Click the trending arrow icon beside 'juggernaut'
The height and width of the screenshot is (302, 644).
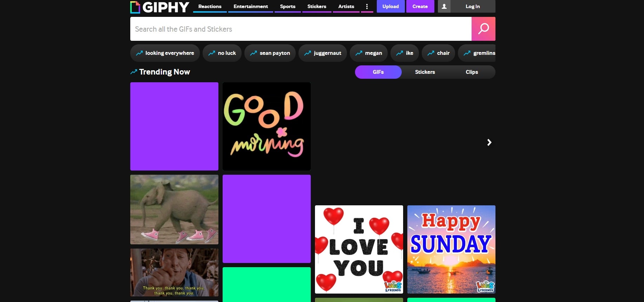(308, 53)
